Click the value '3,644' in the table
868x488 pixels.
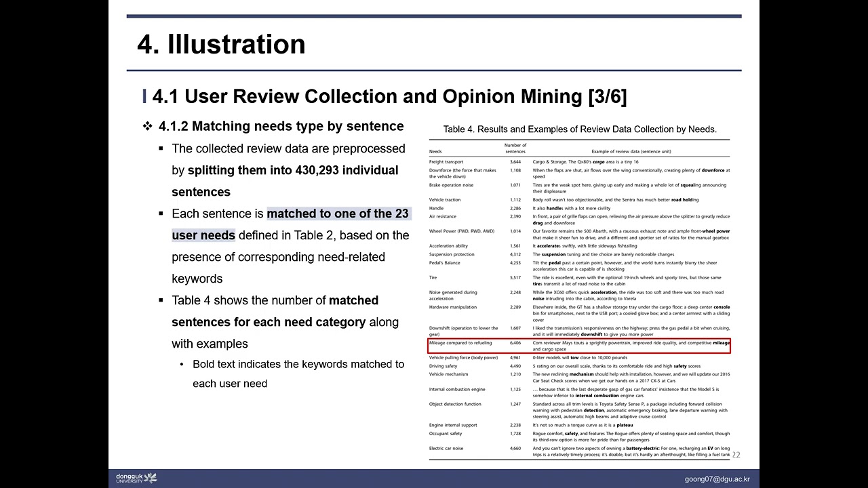[x=515, y=162]
